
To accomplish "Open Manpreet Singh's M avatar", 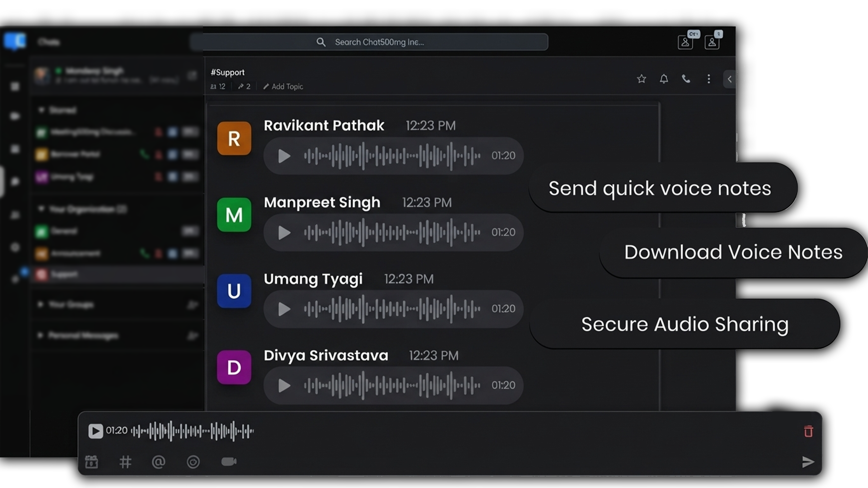I will pos(234,215).
